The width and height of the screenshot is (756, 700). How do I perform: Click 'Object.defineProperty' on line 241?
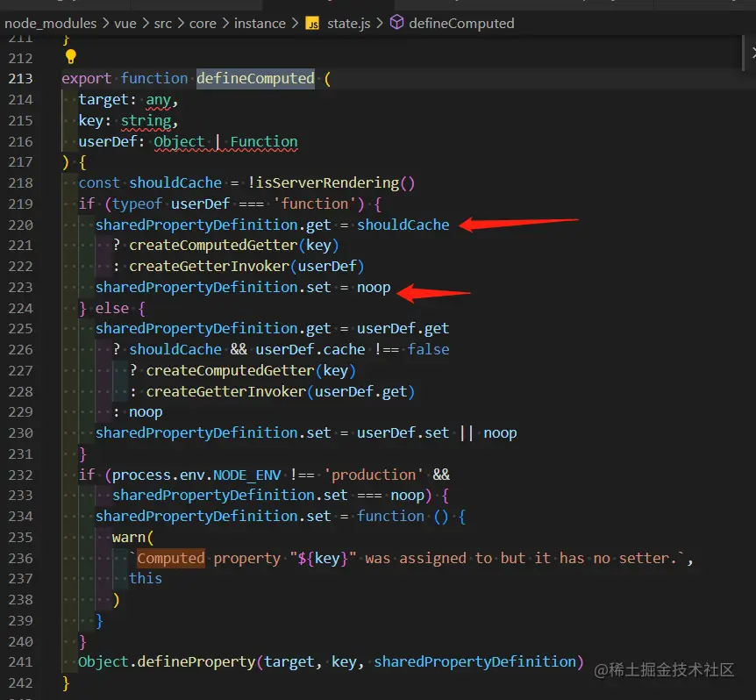[x=167, y=662]
